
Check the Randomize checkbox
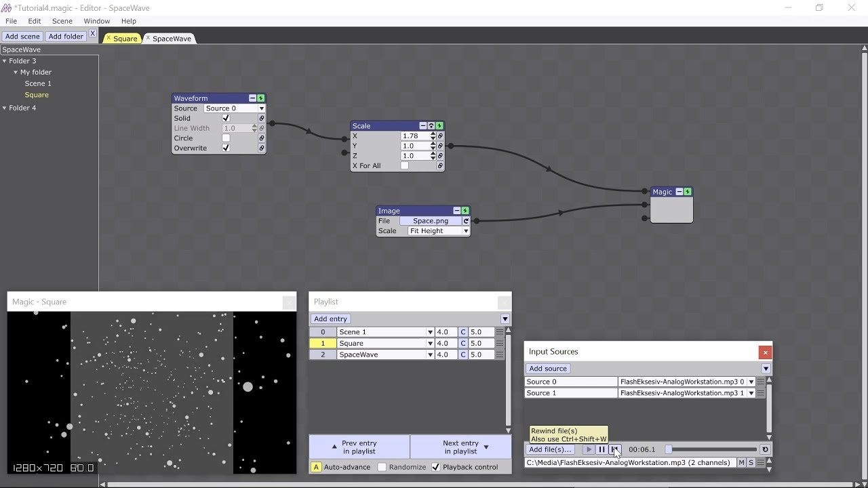coord(382,467)
